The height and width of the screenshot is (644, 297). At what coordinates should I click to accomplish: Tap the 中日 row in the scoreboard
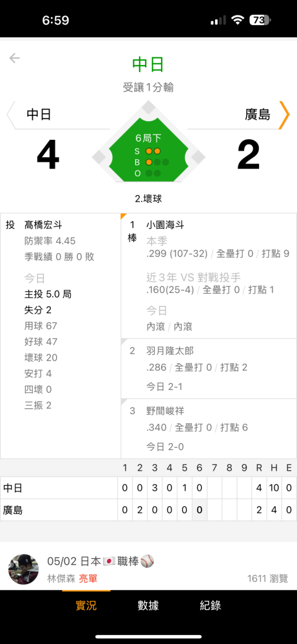click(x=148, y=488)
